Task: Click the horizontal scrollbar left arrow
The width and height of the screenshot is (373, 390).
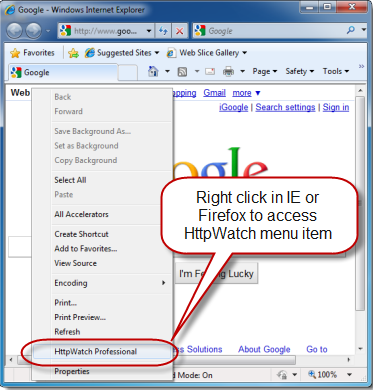Action: point(11,360)
